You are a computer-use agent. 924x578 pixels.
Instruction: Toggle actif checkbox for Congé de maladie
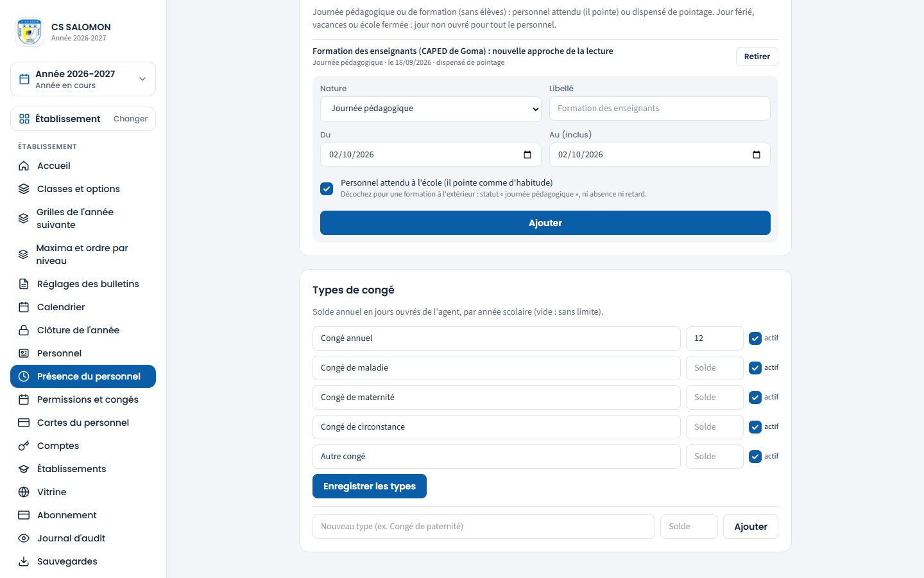[x=755, y=368]
